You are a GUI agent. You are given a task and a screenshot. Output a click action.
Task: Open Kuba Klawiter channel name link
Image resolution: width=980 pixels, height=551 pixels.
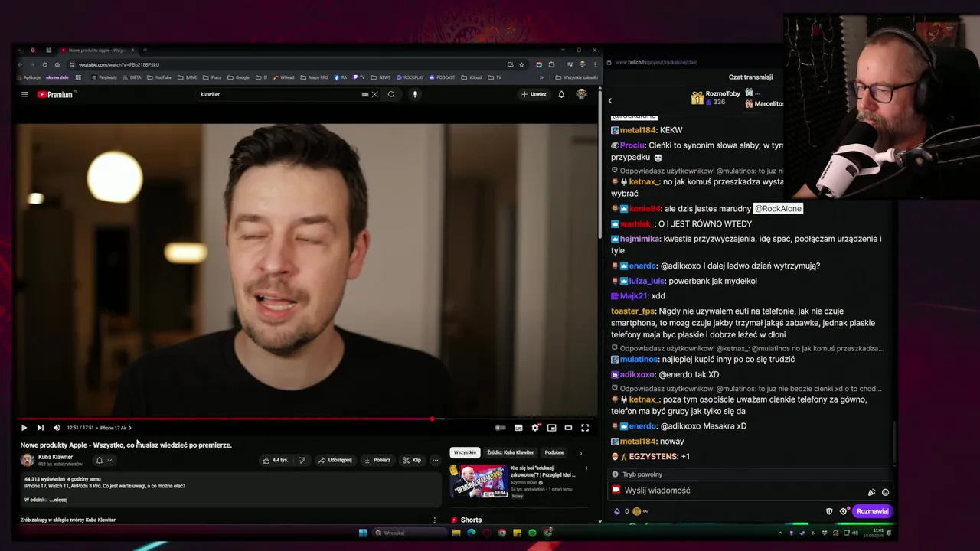55,457
